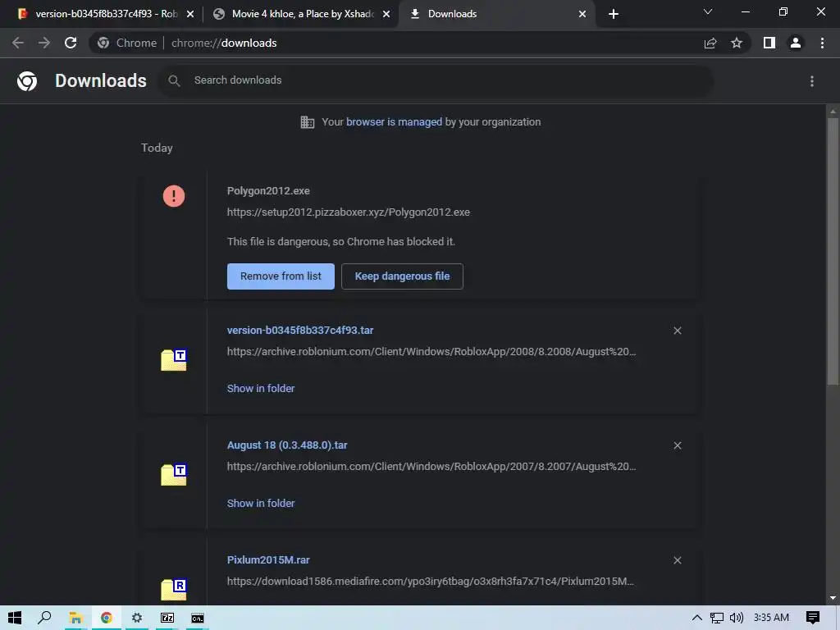The height and width of the screenshot is (630, 840).
Task: Click version-b0345f8b337c4f93.tar file icon
Action: click(174, 359)
